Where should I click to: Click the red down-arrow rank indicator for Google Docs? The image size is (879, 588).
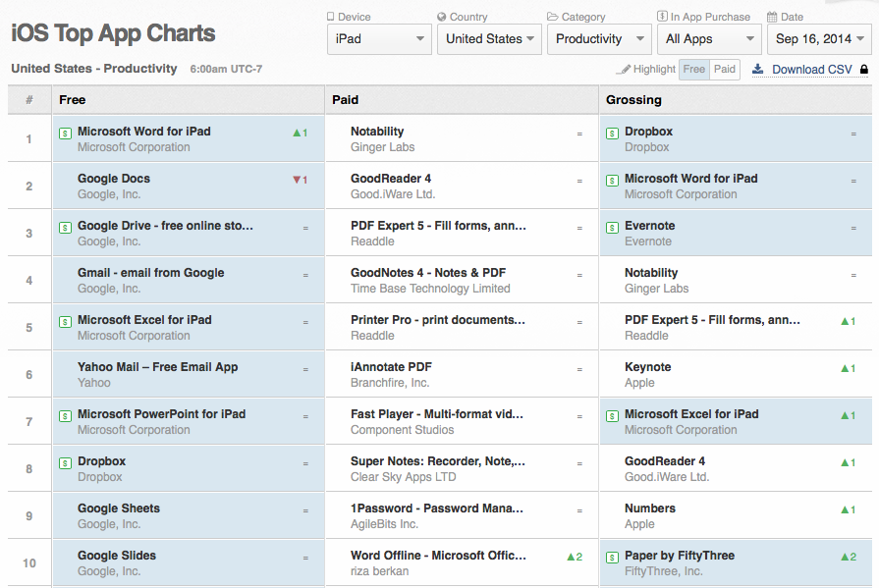(x=300, y=180)
